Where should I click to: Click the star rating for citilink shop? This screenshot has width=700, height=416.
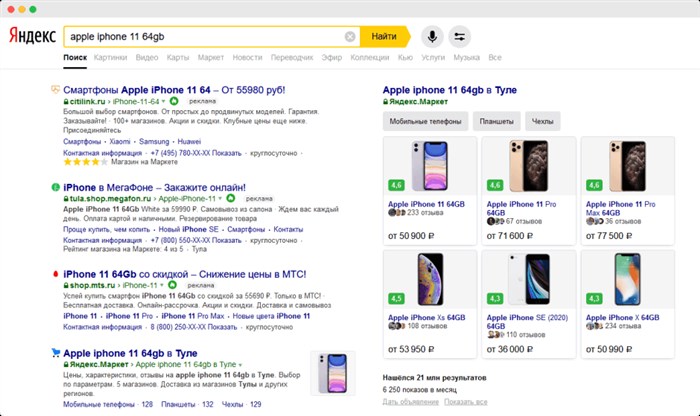pos(85,162)
